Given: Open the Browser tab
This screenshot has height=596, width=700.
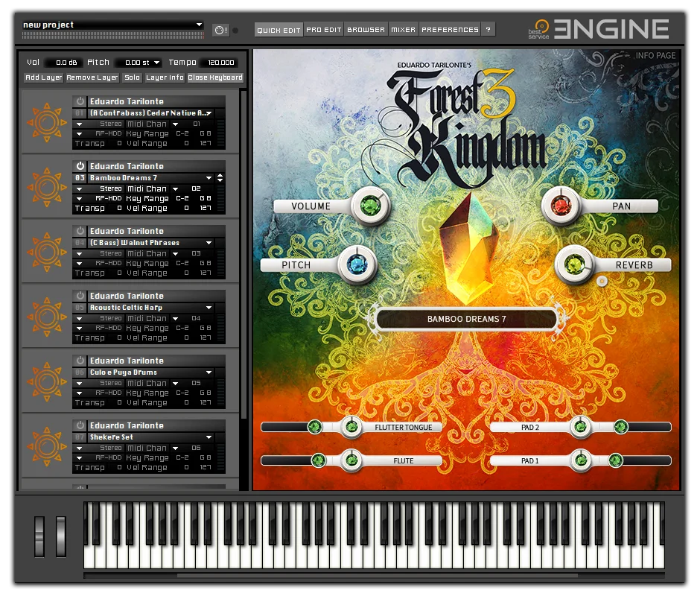Looking at the screenshot, I should [x=366, y=30].
